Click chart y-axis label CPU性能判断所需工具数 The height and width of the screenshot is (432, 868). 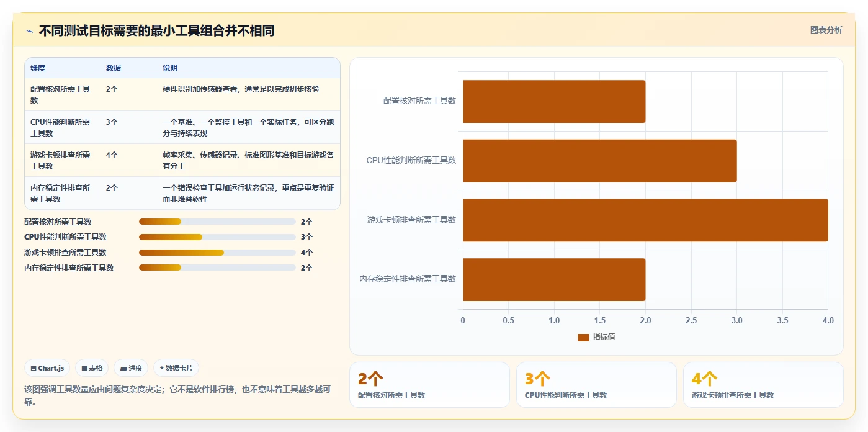[x=411, y=160]
